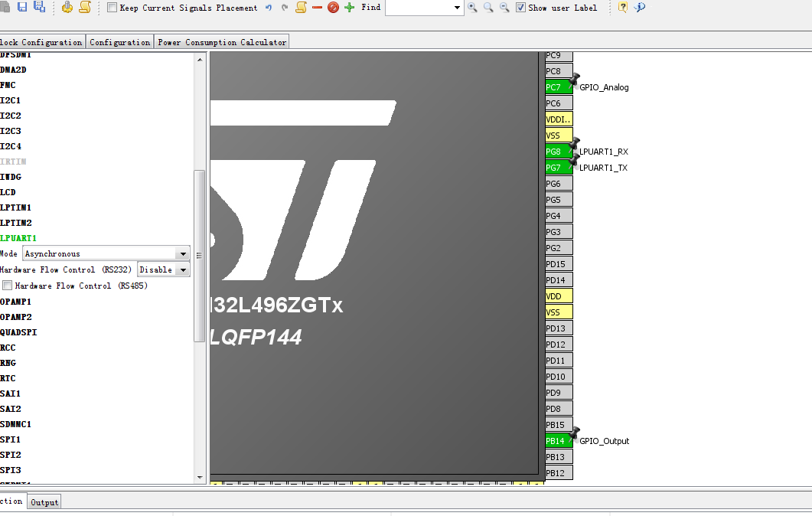The height and width of the screenshot is (516, 812).
Task: Select the RTC peripheral
Action: 8,378
